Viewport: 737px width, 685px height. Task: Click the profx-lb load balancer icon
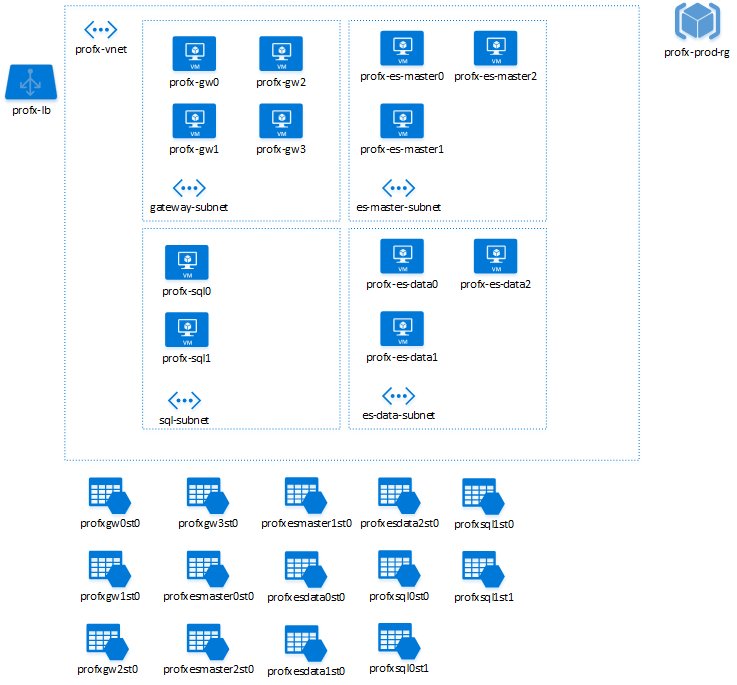(31, 82)
